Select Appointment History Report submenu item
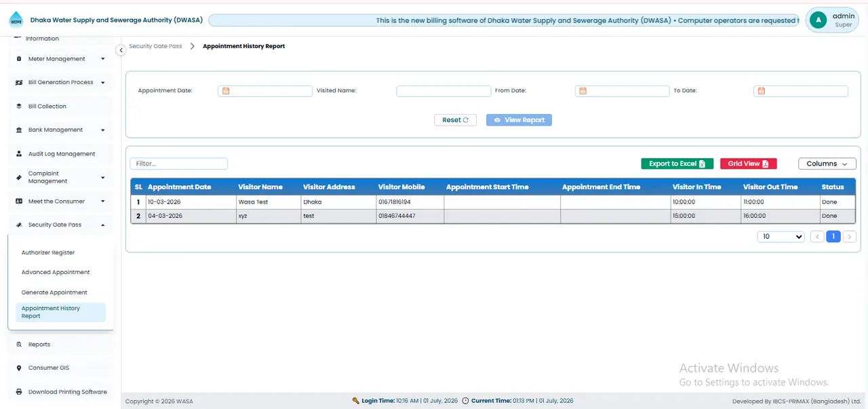 point(60,312)
